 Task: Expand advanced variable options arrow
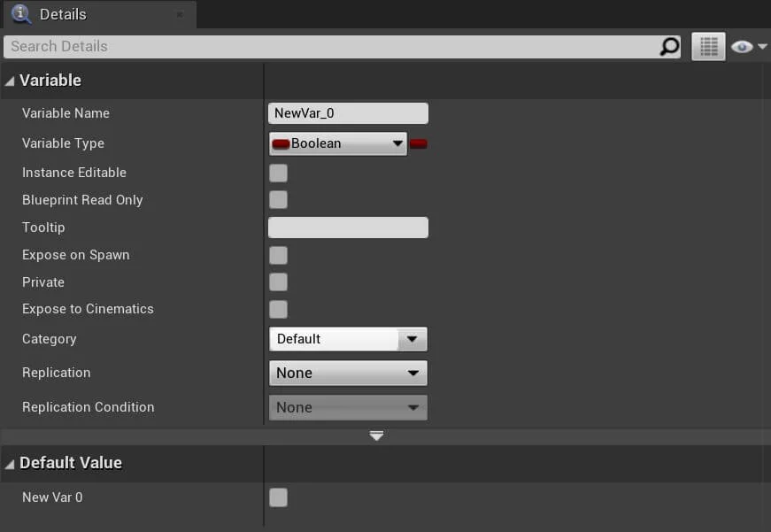coord(376,436)
